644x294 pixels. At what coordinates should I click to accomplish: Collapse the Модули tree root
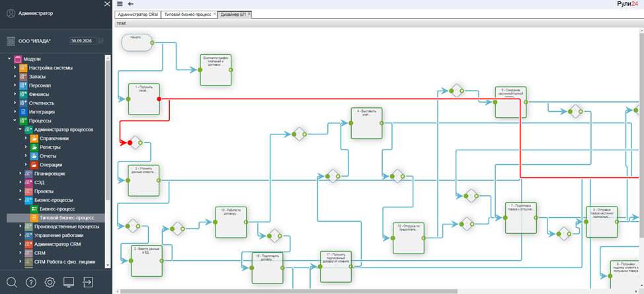pyautogui.click(x=9, y=59)
